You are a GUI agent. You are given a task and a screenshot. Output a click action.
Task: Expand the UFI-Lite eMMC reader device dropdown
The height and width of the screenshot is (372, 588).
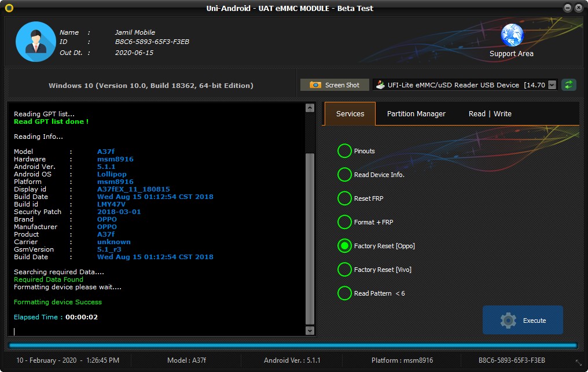point(552,85)
